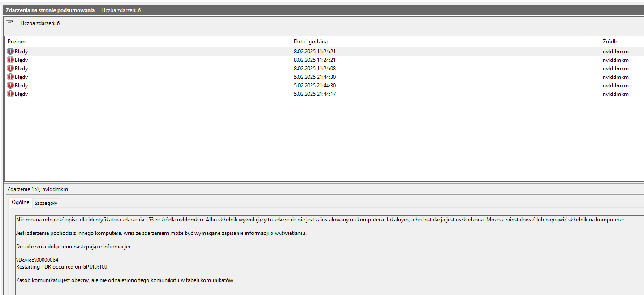Click 'Do zdarzenia dołączono następujące informacje:' line
The width and height of the screenshot is (644, 295).
tap(73, 247)
